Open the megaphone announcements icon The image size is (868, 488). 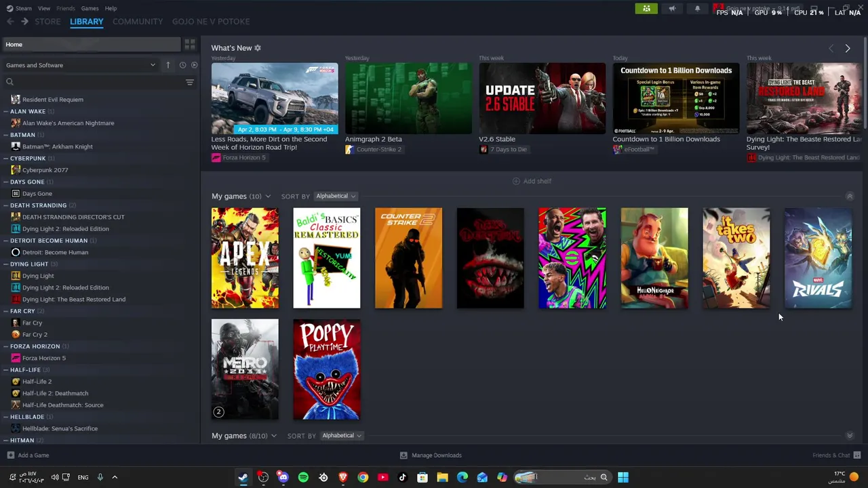pyautogui.click(x=672, y=9)
